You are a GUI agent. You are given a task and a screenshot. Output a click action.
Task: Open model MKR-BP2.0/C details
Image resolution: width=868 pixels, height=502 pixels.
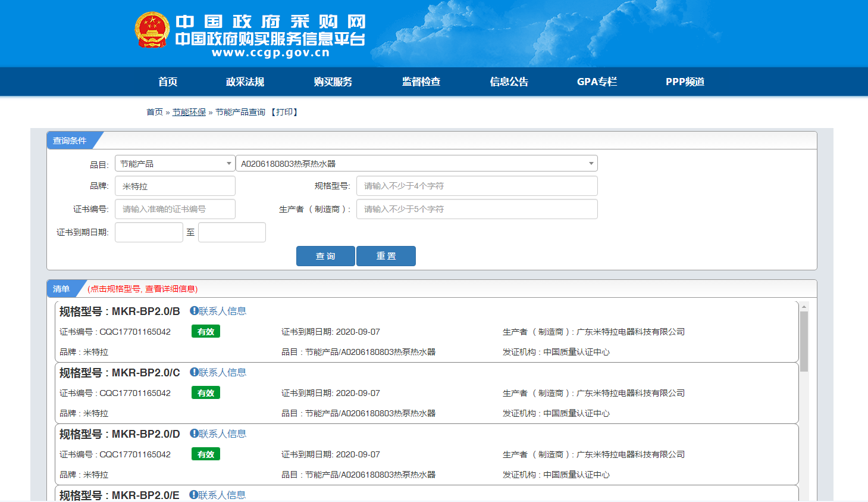coord(120,372)
